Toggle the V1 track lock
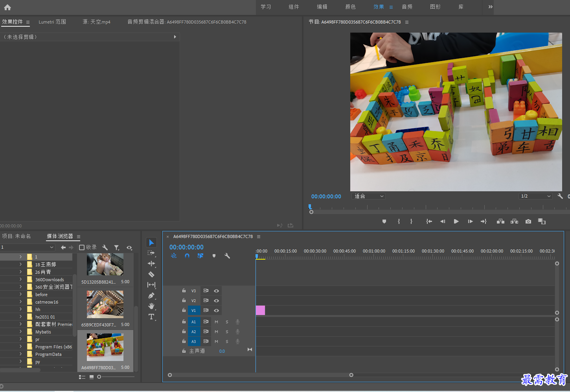The image size is (570, 392). 184,310
